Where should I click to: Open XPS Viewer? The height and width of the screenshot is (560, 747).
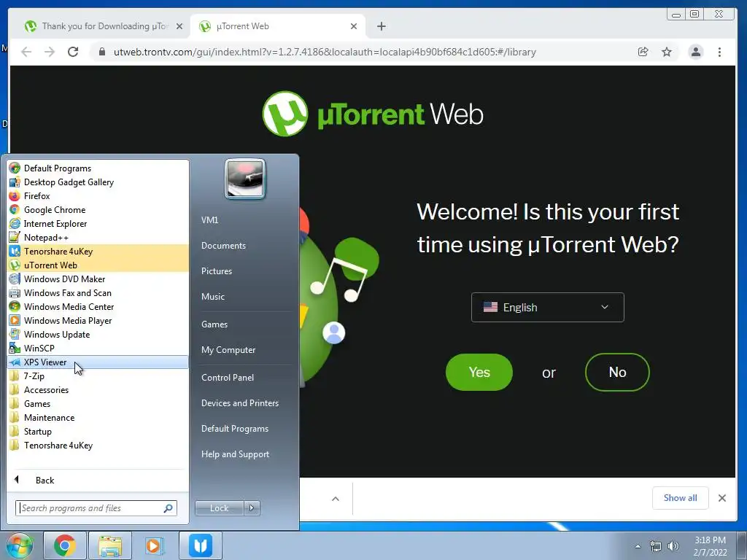click(x=98, y=362)
